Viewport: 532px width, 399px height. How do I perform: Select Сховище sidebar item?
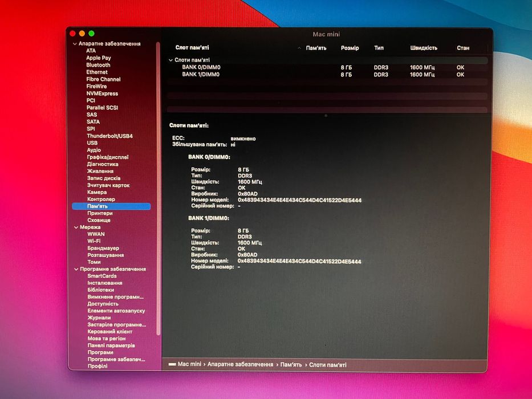click(x=99, y=220)
